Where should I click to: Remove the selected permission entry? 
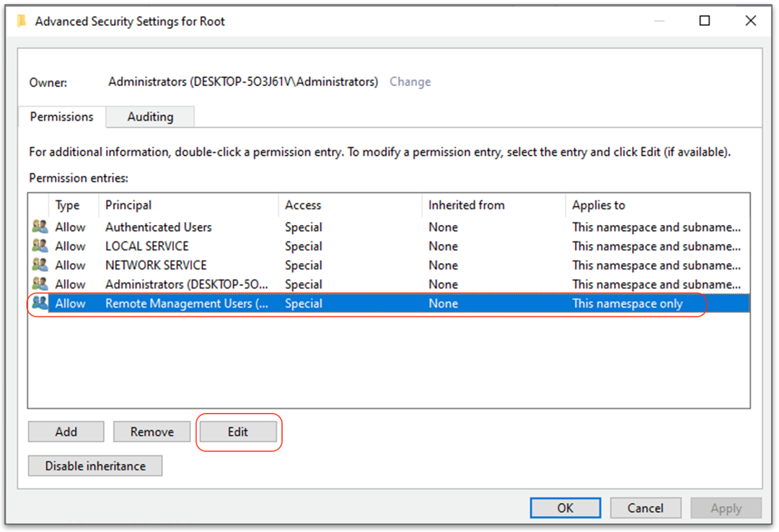point(151,431)
